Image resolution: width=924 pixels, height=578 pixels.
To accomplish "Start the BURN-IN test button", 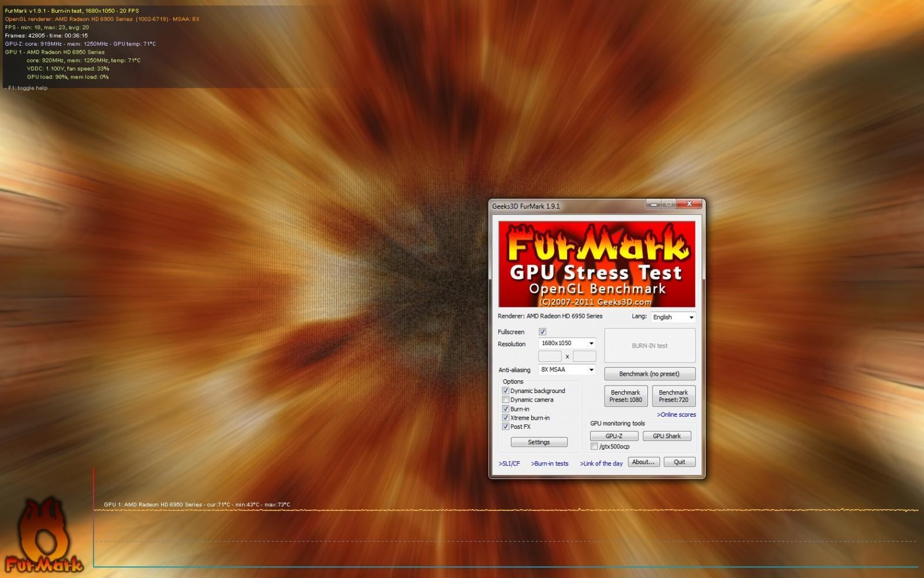I will (x=650, y=346).
